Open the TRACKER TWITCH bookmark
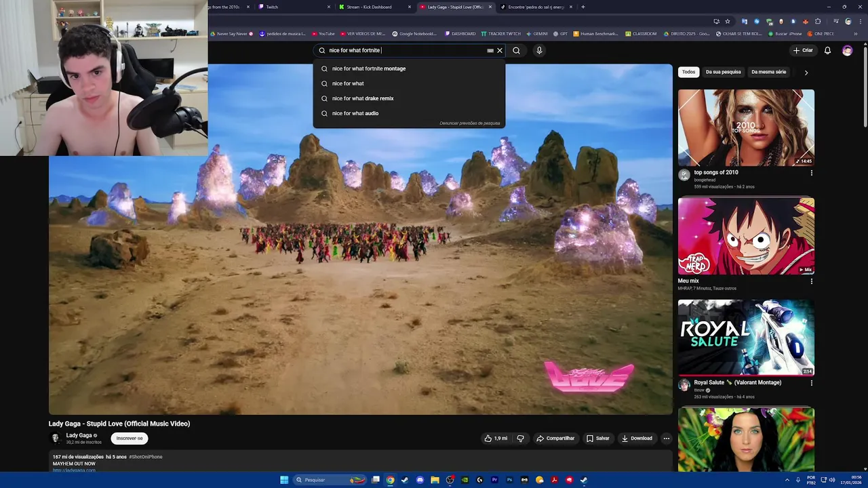Image resolution: width=868 pixels, height=488 pixels. pyautogui.click(x=501, y=33)
